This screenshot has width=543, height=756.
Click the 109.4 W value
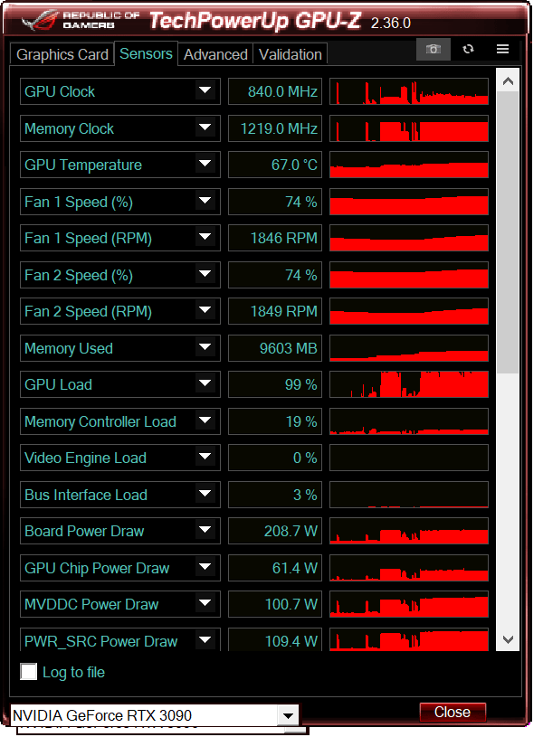click(275, 639)
